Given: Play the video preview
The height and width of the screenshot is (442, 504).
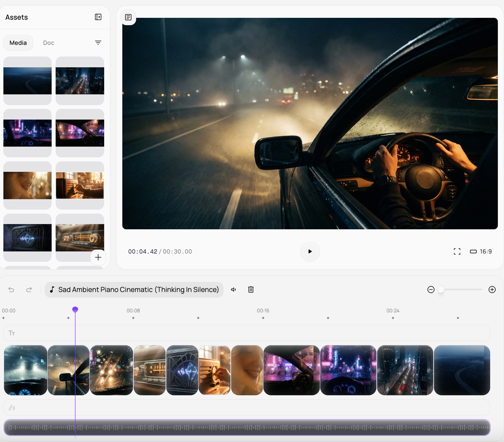Looking at the screenshot, I should [310, 251].
